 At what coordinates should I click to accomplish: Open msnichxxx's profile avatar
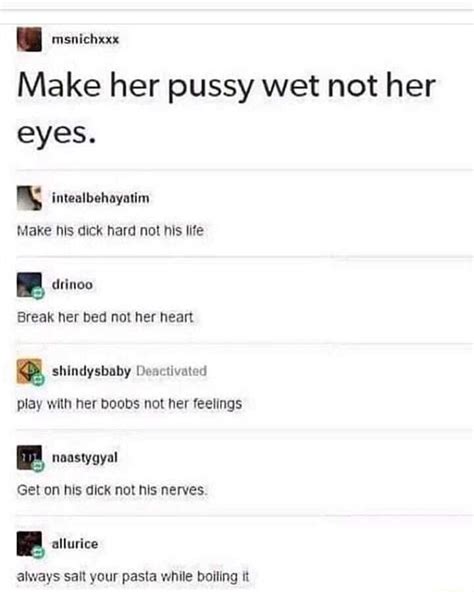pyautogui.click(x=29, y=39)
